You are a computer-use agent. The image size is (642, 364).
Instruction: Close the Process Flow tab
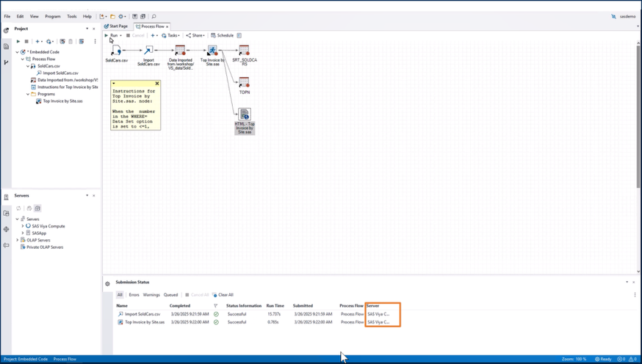[x=167, y=26]
